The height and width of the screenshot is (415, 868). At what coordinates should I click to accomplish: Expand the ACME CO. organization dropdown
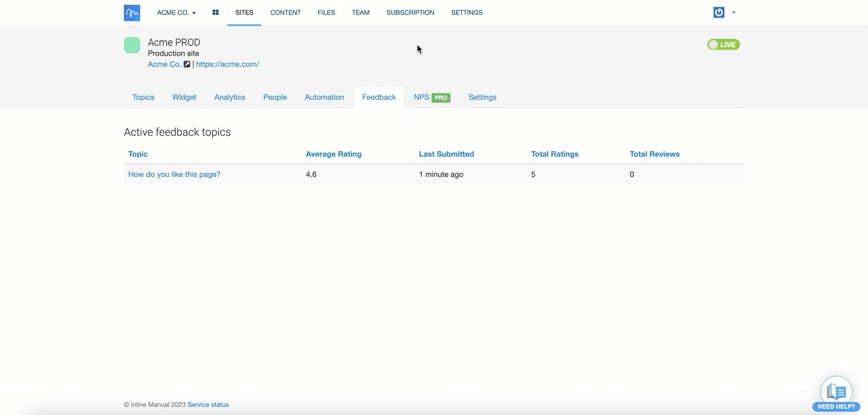click(176, 13)
